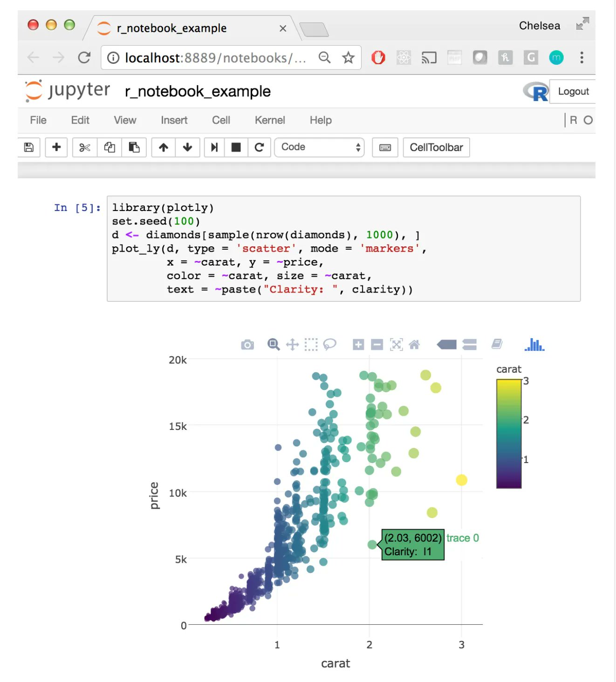This screenshot has height=682, width=616.
Task: Go forward in browser history
Action: 58,58
